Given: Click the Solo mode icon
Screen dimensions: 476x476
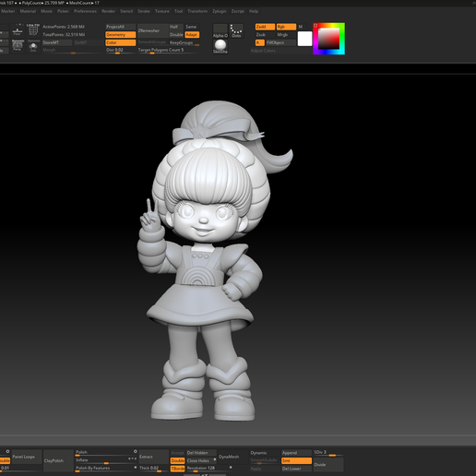Looking at the screenshot, I should [33, 46].
